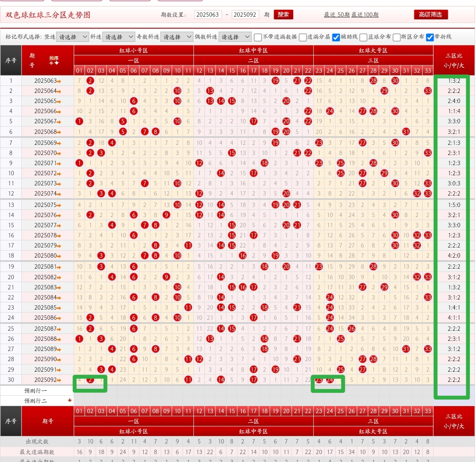This screenshot has height=462, width=476.
Task: Click red ball 19 in row 2025063
Action: point(275,81)
